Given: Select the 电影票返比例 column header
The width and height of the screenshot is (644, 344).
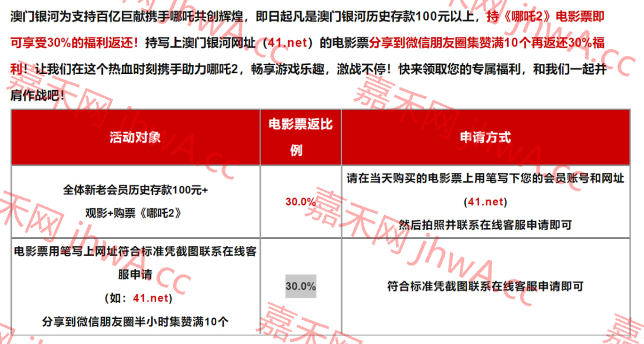Looking at the screenshot, I should [301, 137].
